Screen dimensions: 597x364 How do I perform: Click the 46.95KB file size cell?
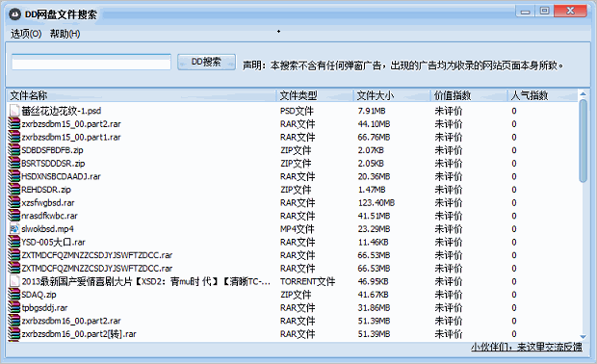(374, 282)
